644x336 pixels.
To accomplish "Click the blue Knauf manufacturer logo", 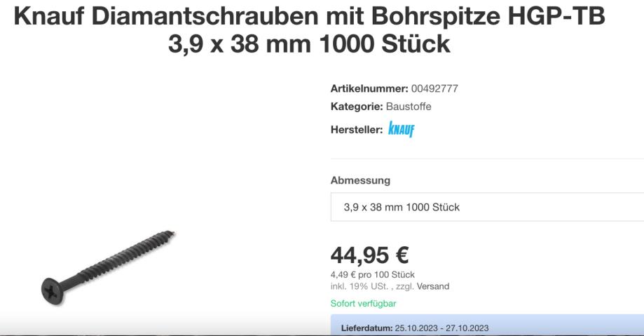I will 402,129.
